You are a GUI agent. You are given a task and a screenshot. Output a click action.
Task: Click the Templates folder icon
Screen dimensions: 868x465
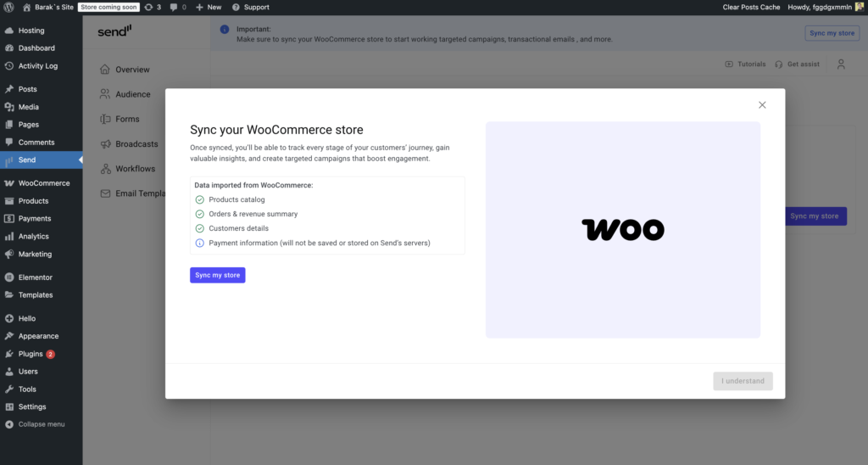click(x=9, y=294)
